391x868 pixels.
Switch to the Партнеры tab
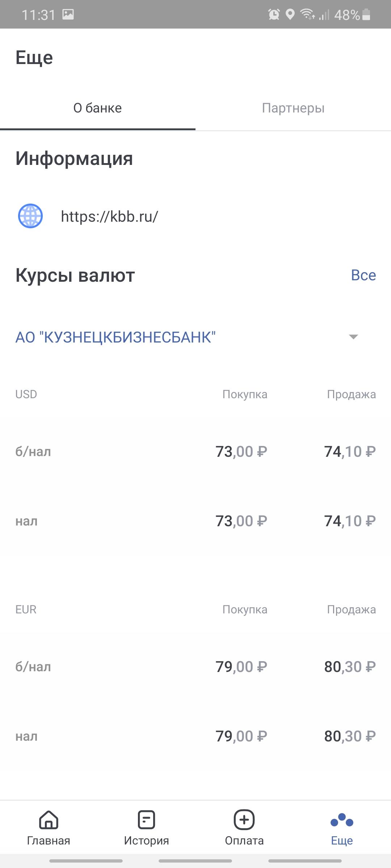coord(293,108)
